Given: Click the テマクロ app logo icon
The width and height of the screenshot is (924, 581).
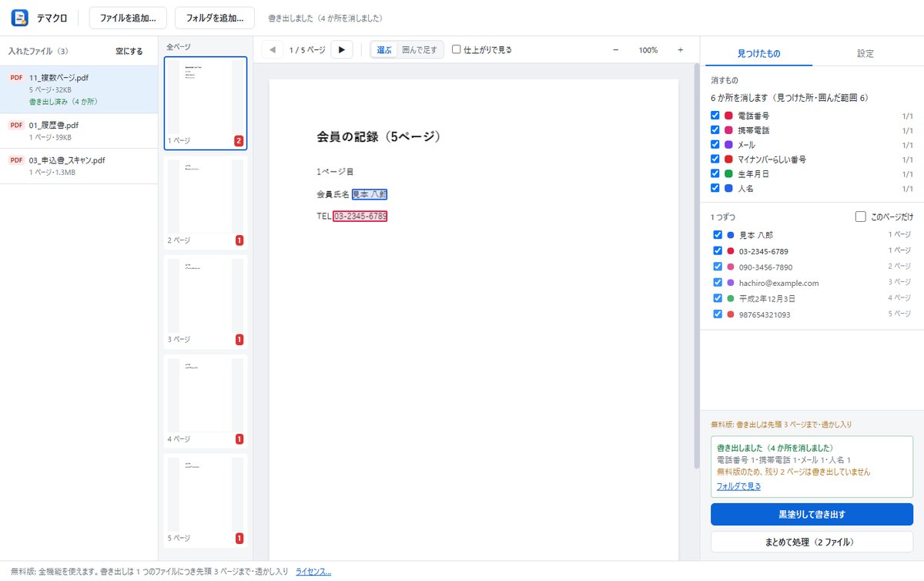Looking at the screenshot, I should [x=20, y=17].
